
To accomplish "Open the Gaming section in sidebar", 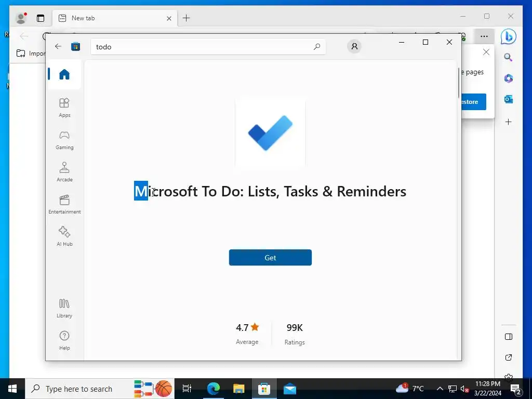I will (x=64, y=140).
